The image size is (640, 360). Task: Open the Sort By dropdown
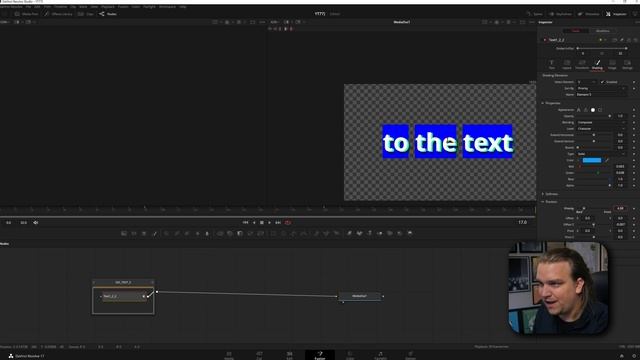[601, 88]
